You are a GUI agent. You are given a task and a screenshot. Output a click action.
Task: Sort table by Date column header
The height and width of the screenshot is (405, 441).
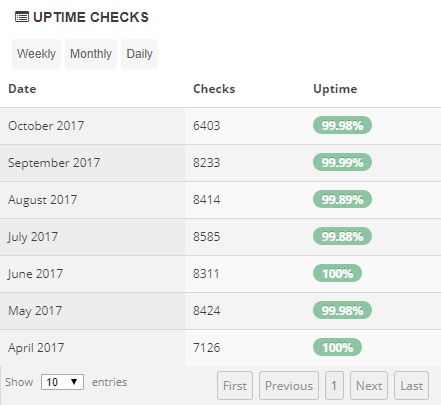[22, 89]
